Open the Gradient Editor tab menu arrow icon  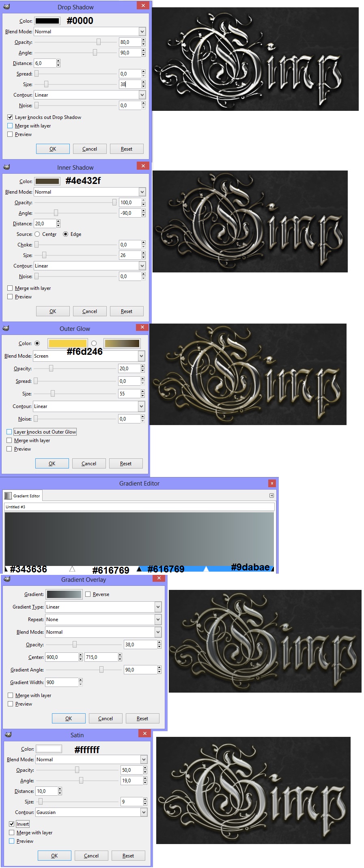271,495
